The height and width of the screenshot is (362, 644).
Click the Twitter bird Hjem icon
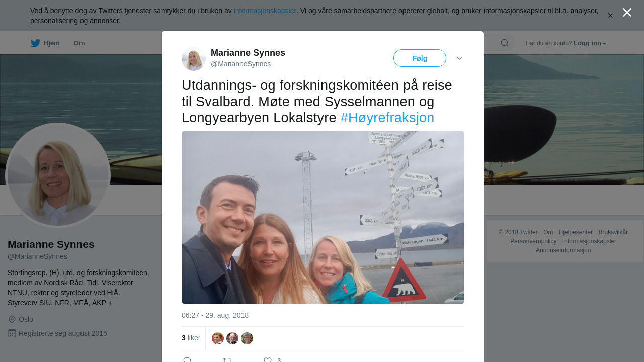tap(35, 43)
